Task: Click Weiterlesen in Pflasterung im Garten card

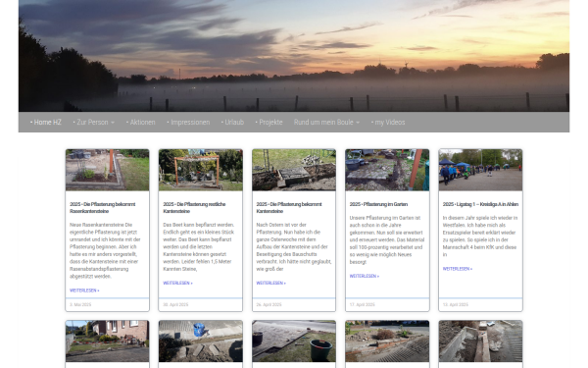Action: coord(365,276)
